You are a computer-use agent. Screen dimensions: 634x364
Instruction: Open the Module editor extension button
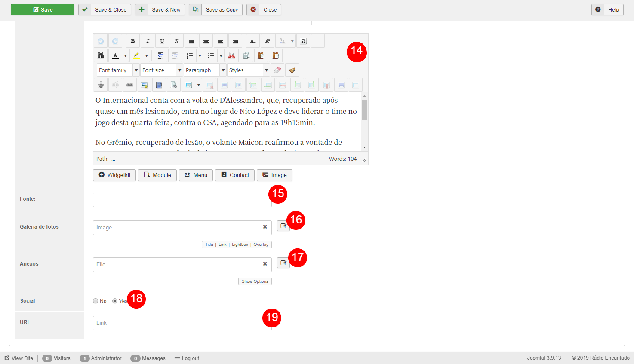pyautogui.click(x=157, y=175)
